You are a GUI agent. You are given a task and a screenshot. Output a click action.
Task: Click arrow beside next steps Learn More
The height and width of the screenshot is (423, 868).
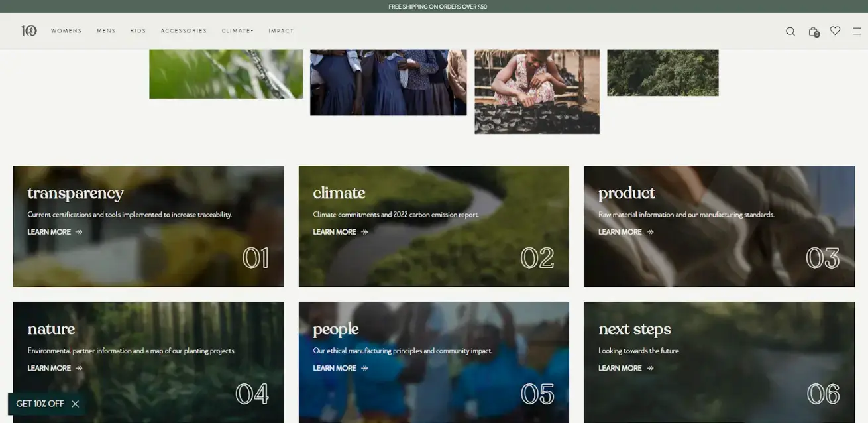(x=650, y=368)
